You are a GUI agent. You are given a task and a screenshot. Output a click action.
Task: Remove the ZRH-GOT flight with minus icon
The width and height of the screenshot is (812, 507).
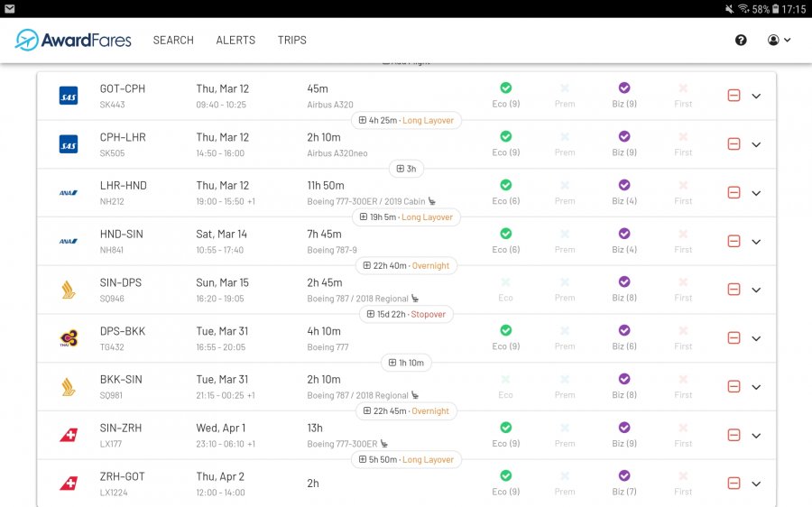click(x=734, y=484)
